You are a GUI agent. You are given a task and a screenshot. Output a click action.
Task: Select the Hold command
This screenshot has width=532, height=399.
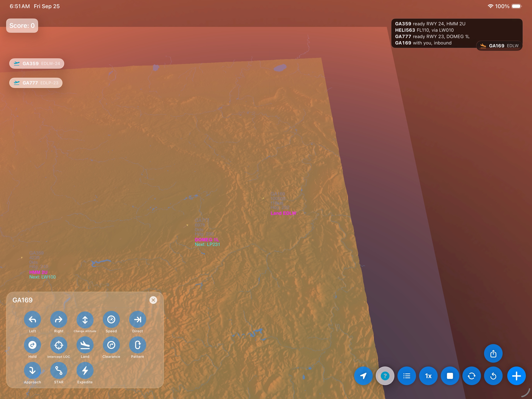tap(32, 345)
